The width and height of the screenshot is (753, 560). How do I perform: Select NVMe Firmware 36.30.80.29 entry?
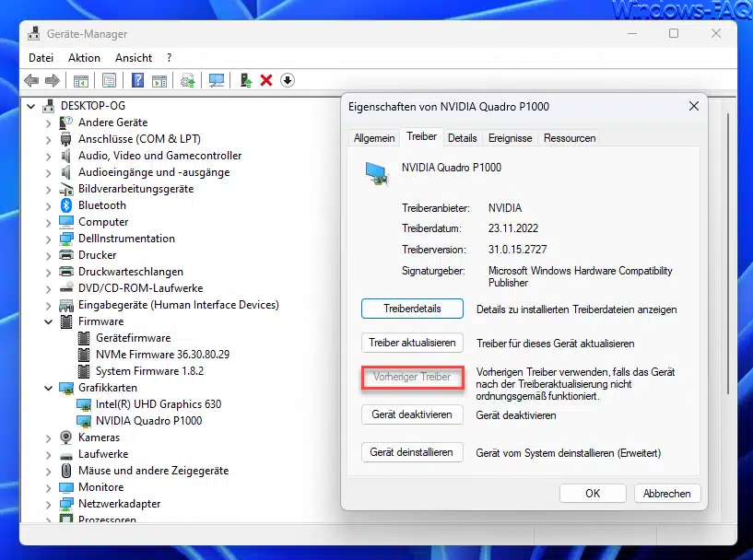pyautogui.click(x=162, y=355)
